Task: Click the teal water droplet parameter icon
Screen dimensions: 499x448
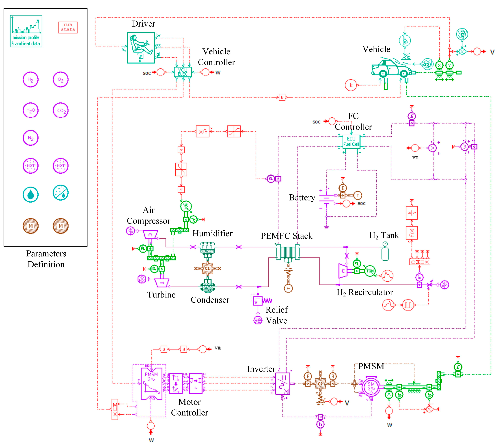Action: (x=31, y=195)
